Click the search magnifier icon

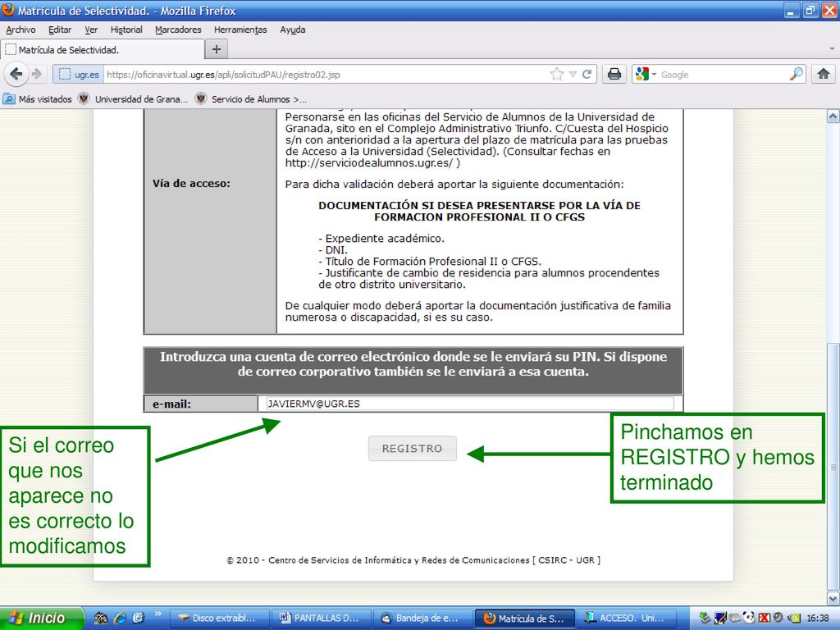796,74
